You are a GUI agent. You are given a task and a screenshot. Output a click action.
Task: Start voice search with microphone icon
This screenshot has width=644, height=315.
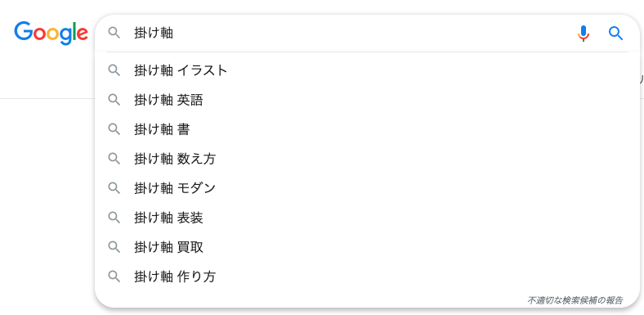click(584, 34)
